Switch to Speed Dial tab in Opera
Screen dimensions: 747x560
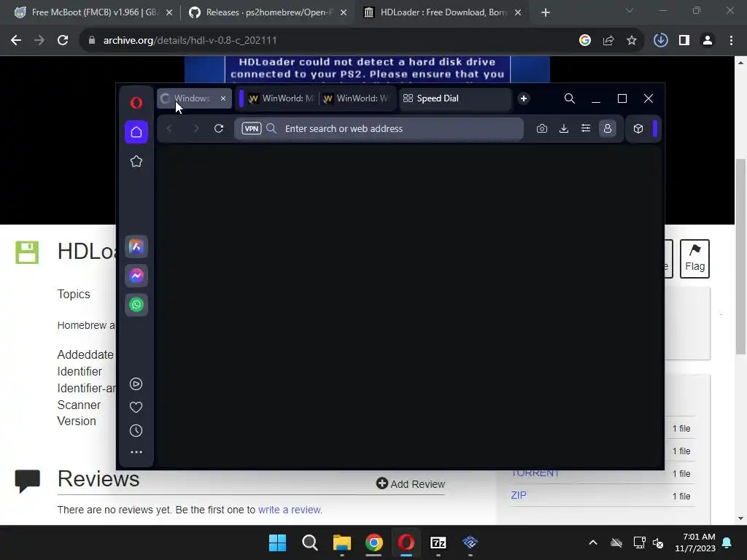(x=455, y=98)
